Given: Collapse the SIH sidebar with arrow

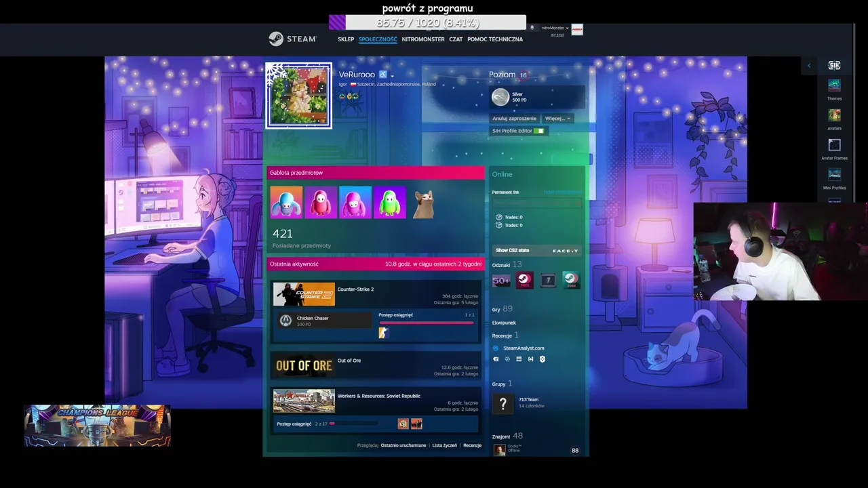Looking at the screenshot, I should [809, 66].
